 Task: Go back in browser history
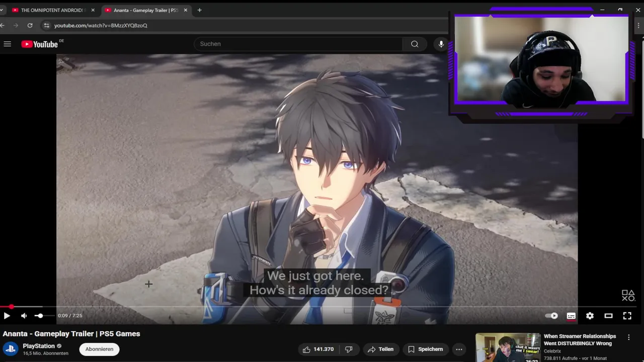click(3, 25)
